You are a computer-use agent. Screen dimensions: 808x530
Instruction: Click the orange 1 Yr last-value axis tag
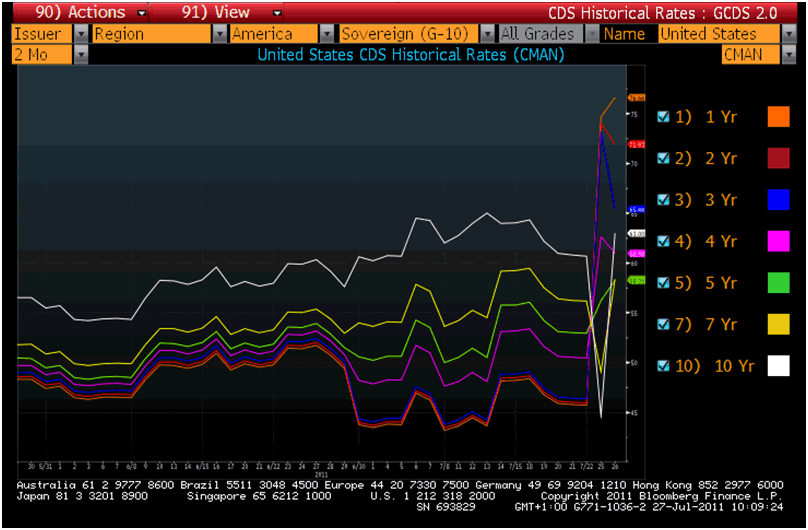point(636,97)
